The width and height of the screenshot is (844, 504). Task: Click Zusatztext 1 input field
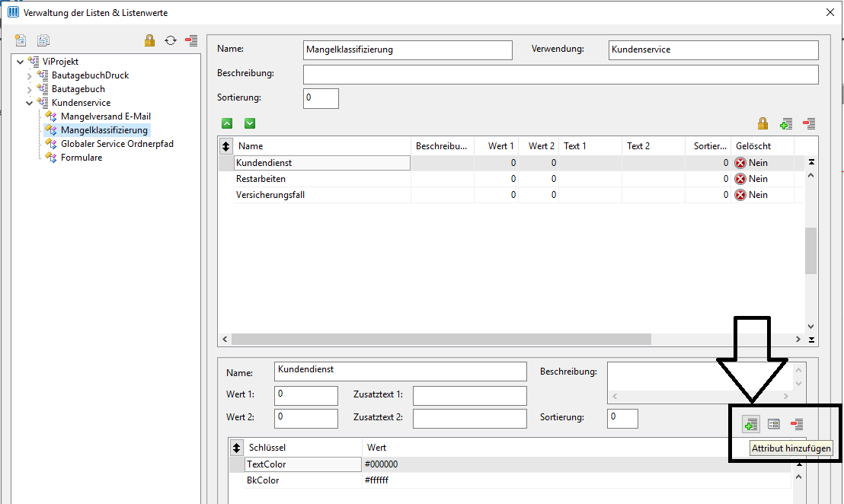click(x=470, y=395)
